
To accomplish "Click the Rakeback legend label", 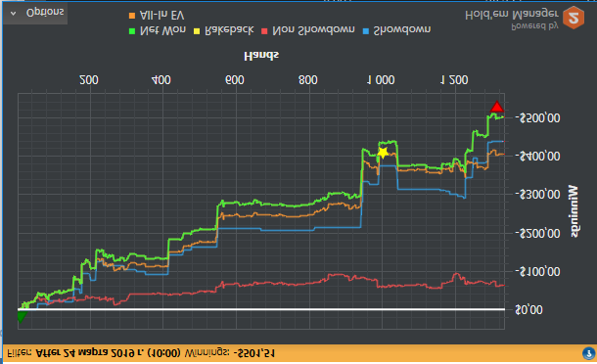I will (229, 30).
